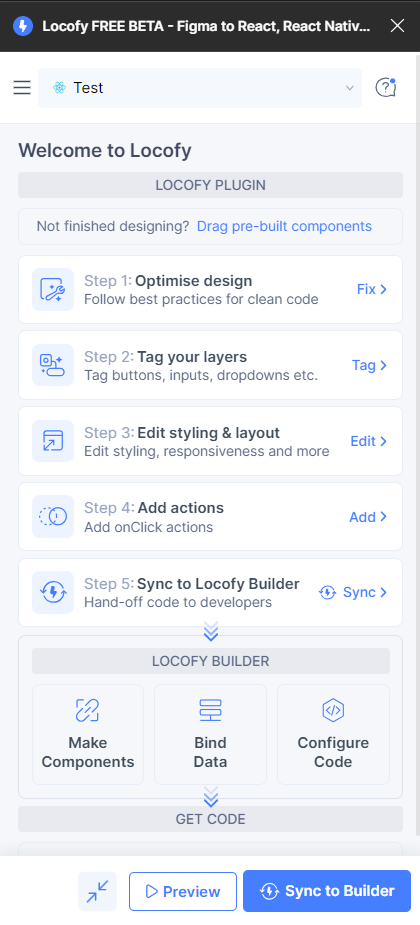The height and width of the screenshot is (925, 420).
Task: Click the Sync to Locofy Builder step icon
Action: click(53, 592)
